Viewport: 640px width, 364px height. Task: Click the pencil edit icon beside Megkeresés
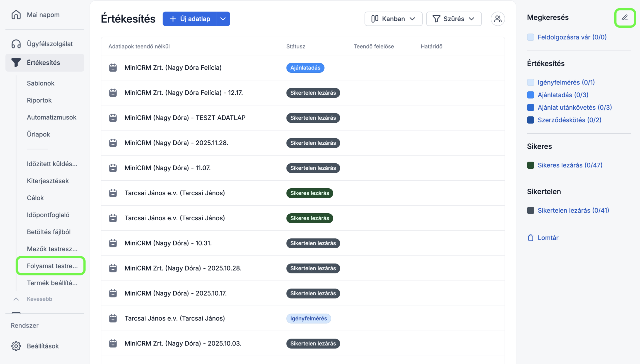pyautogui.click(x=624, y=18)
